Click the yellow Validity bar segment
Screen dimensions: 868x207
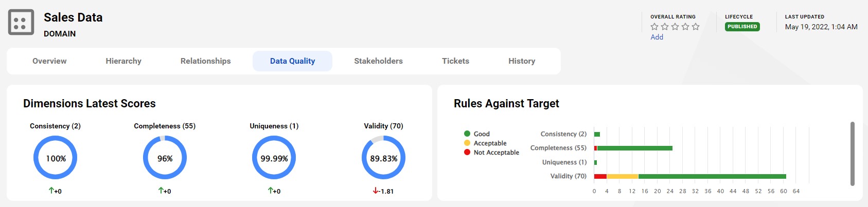623,177
